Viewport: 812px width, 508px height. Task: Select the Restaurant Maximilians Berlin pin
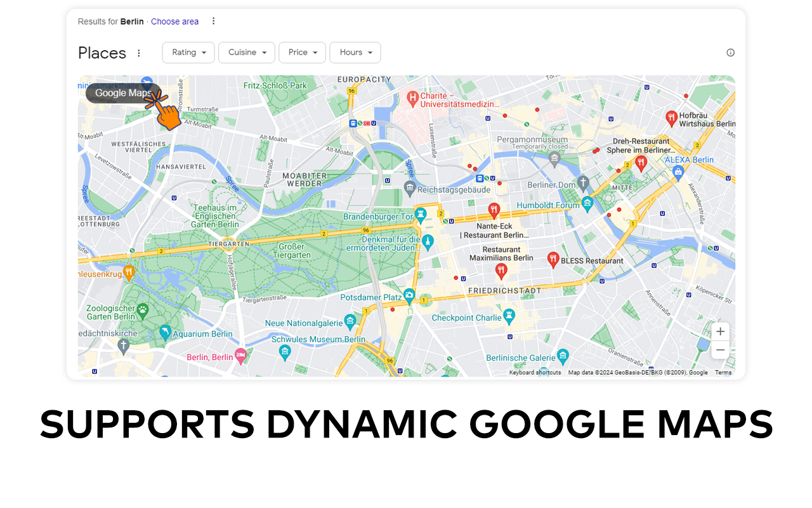tap(501, 271)
